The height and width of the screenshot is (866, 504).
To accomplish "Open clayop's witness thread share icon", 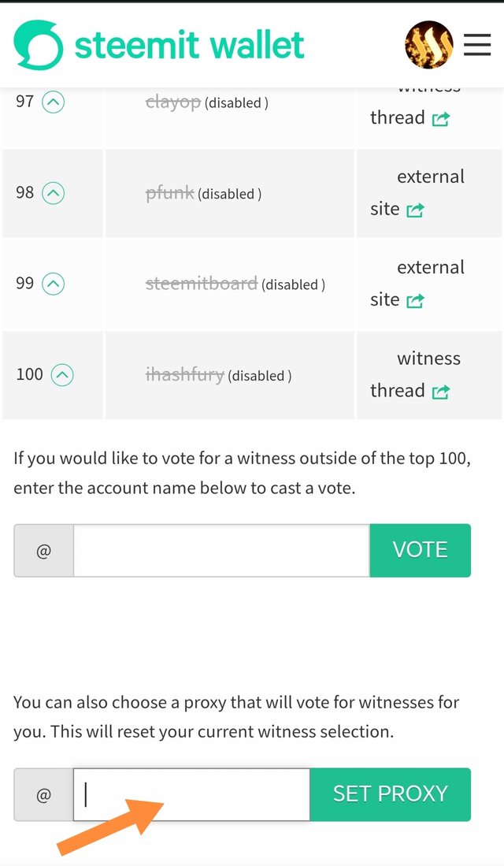I will pos(441,119).
